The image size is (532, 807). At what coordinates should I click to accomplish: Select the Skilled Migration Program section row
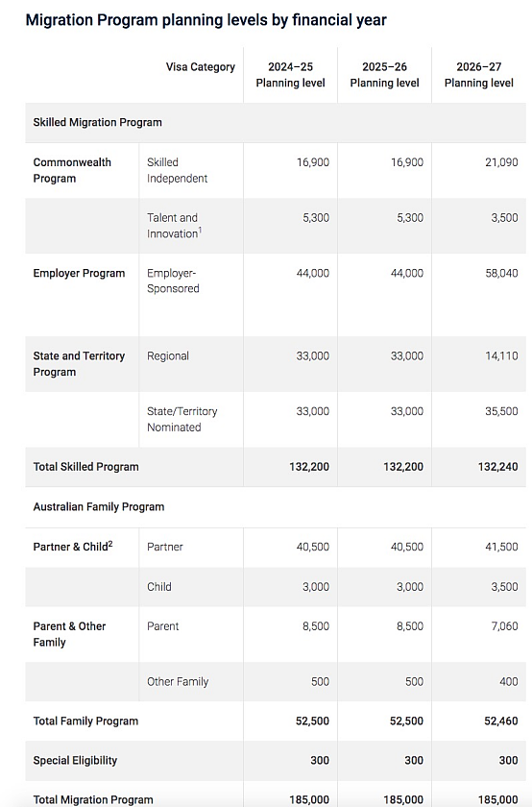click(x=276, y=123)
